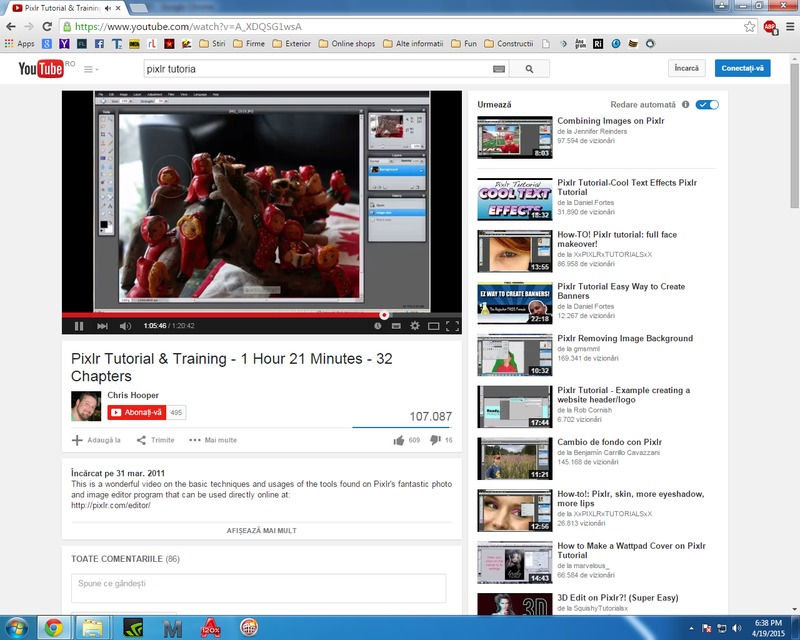Reload the page with the refresh icon
Viewport: 800px width, 640px height.
(x=47, y=27)
